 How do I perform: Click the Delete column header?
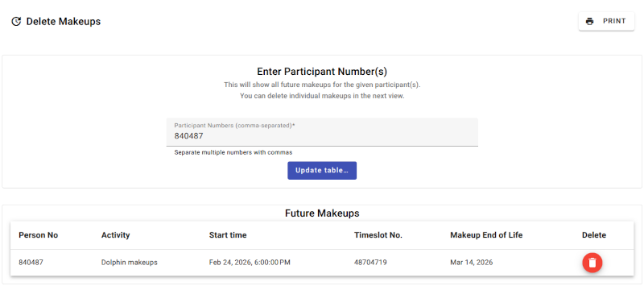(x=594, y=235)
